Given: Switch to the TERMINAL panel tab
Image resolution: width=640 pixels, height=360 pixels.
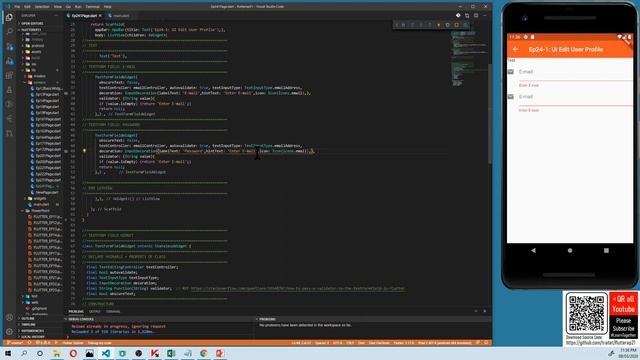Looking at the screenshot, I should pyautogui.click(x=113, y=311).
